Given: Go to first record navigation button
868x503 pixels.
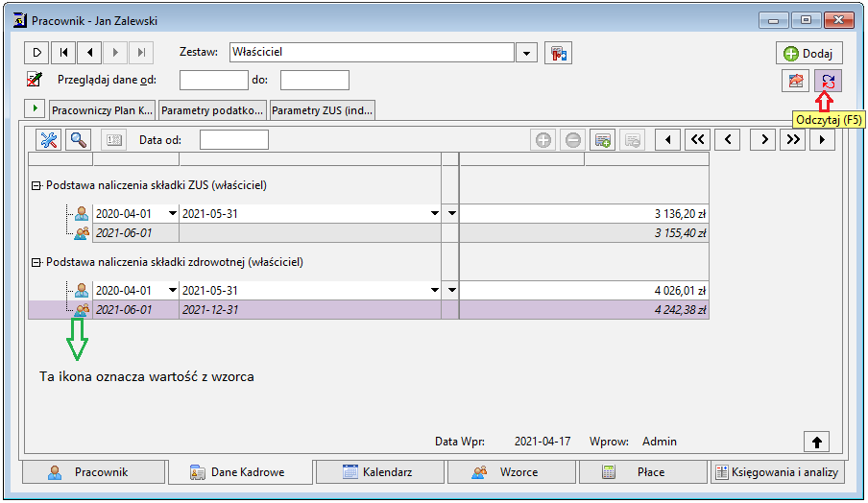Looking at the screenshot, I should pos(63,53).
